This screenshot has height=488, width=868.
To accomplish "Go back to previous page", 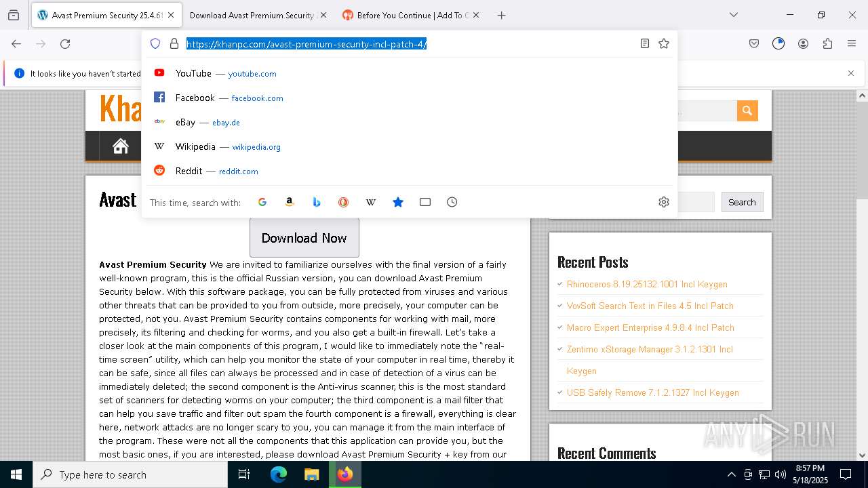I will (x=16, y=43).
